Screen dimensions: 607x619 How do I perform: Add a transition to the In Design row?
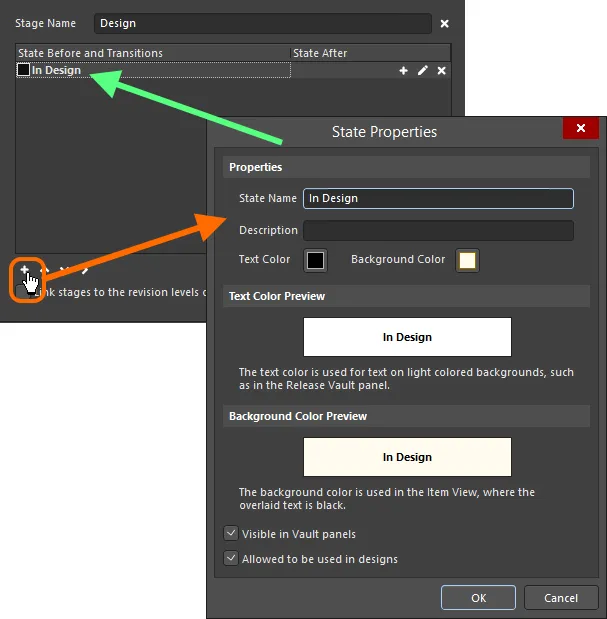click(x=403, y=71)
